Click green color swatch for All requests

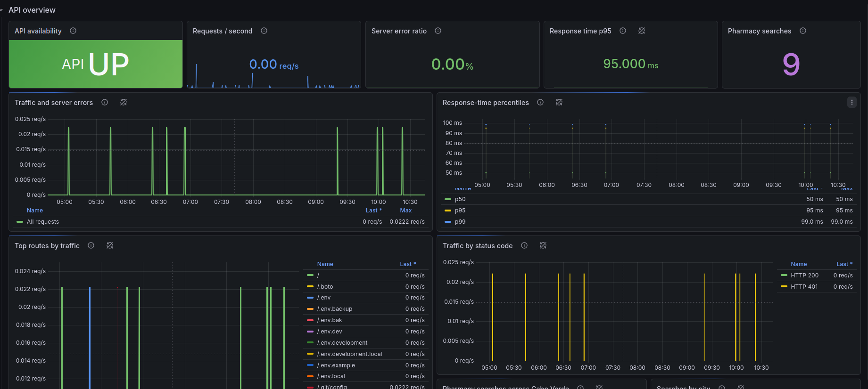(x=20, y=222)
